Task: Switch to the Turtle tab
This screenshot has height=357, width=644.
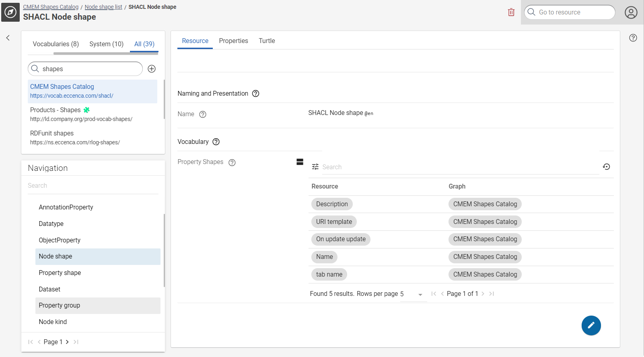Action: tap(267, 41)
